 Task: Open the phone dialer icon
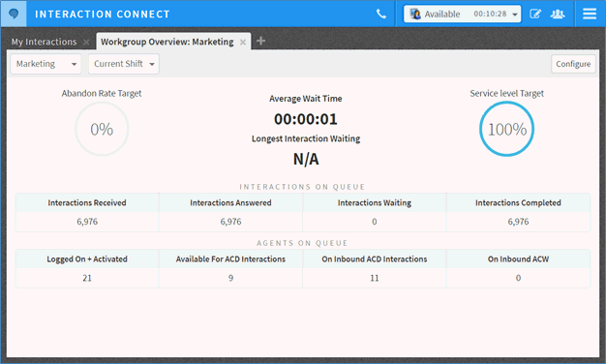(381, 15)
